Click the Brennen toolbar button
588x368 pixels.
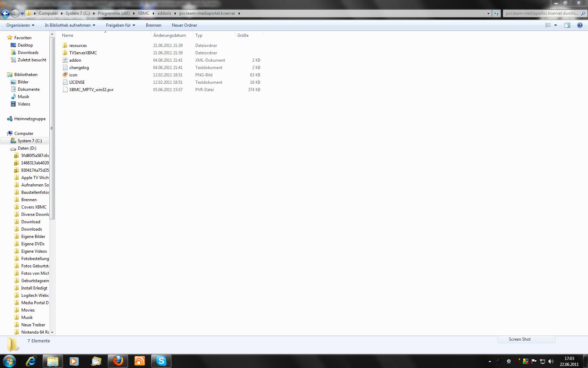click(154, 25)
